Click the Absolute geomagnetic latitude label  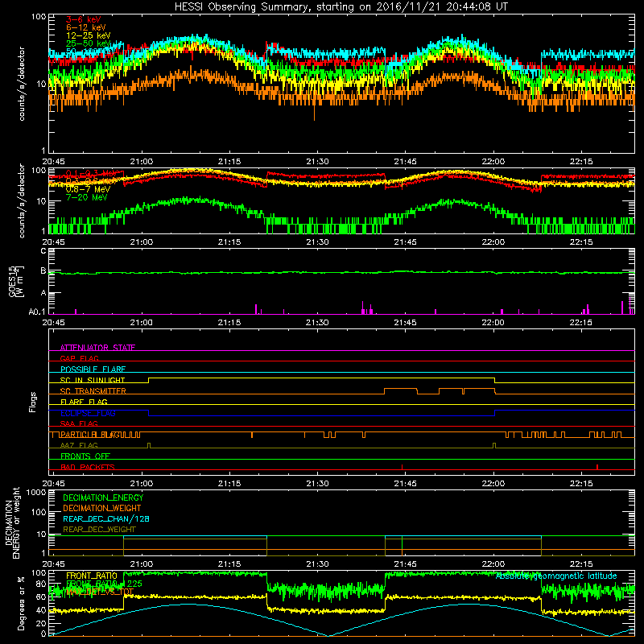(556, 576)
